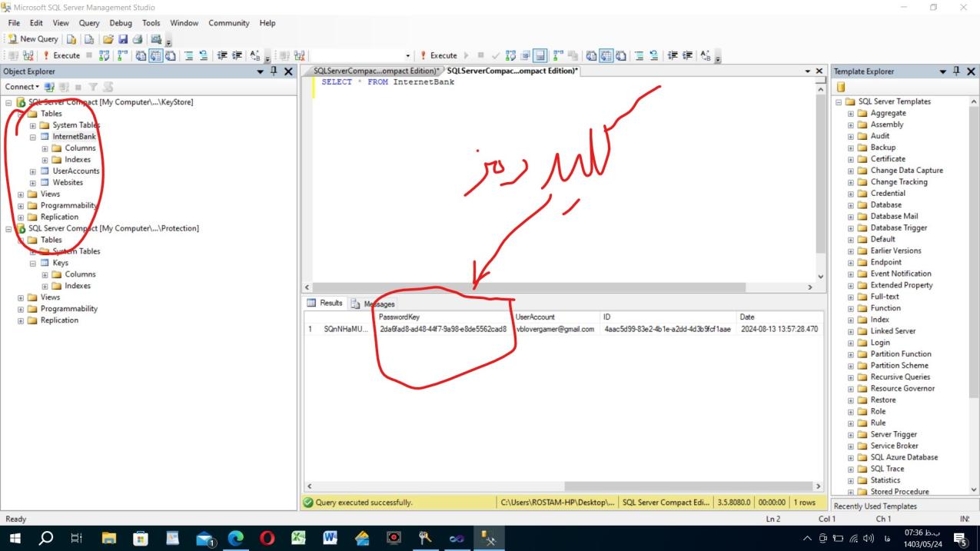Click the Print icon in toolbar
This screenshot has height=551, width=980.
[138, 39]
